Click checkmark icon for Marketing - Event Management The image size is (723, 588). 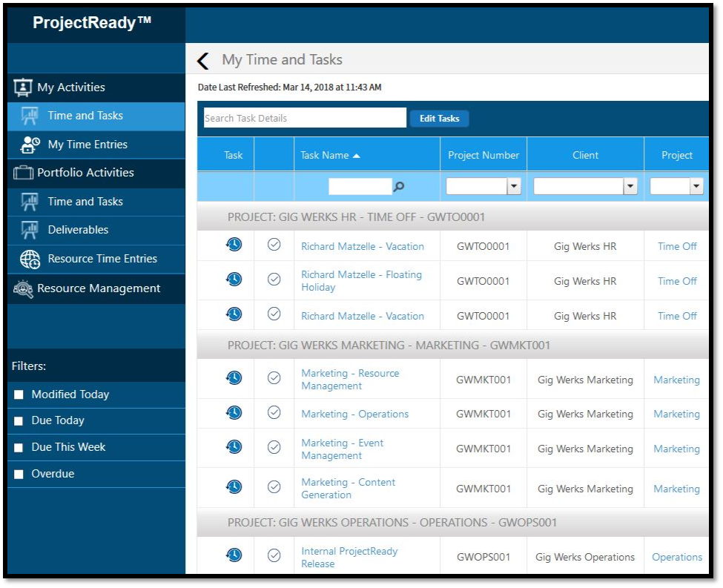[274, 447]
